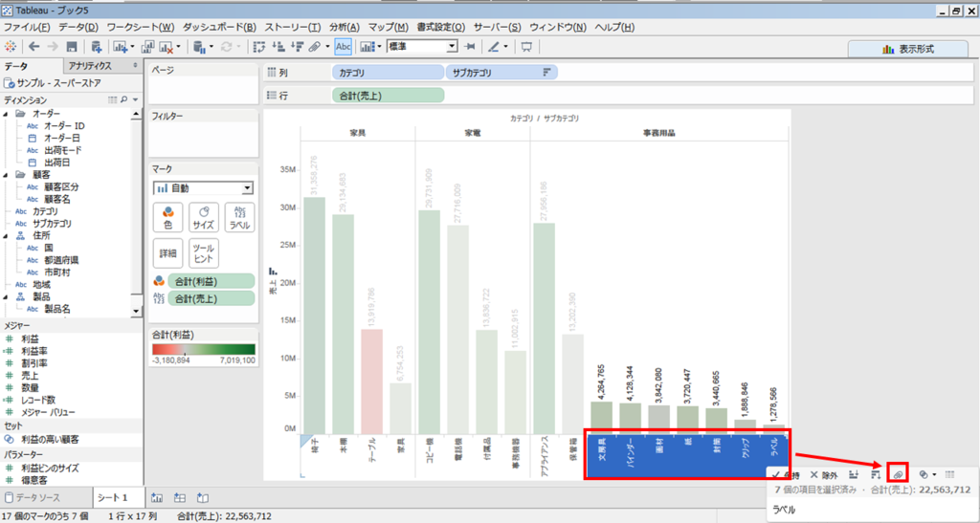
Task: Select the サンプル - スーパーストア data source
Action: (59, 83)
